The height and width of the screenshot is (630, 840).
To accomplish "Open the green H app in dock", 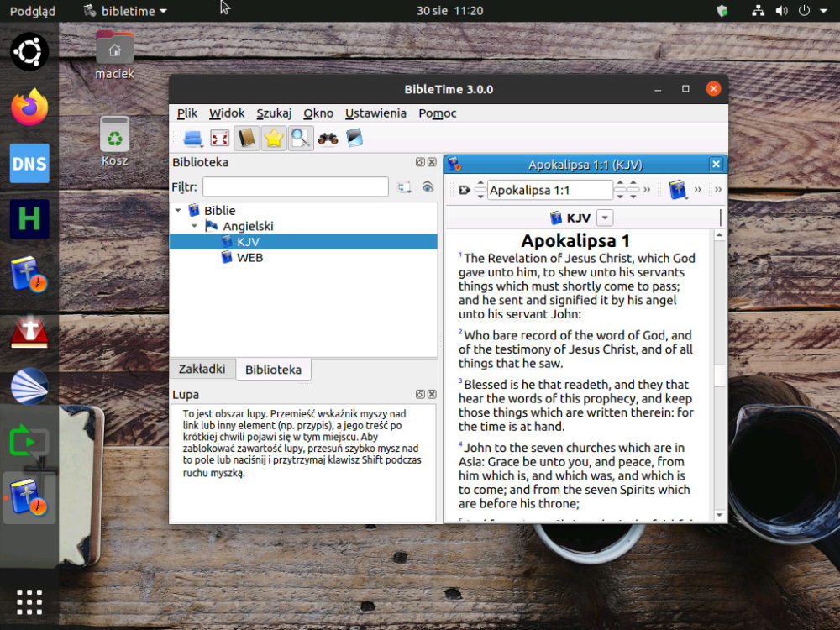I will [29, 218].
